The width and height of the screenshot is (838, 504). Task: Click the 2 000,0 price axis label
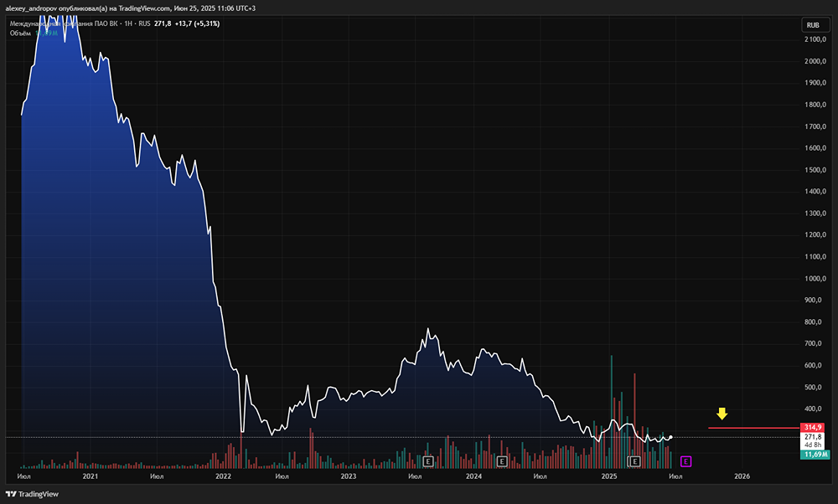pos(815,61)
